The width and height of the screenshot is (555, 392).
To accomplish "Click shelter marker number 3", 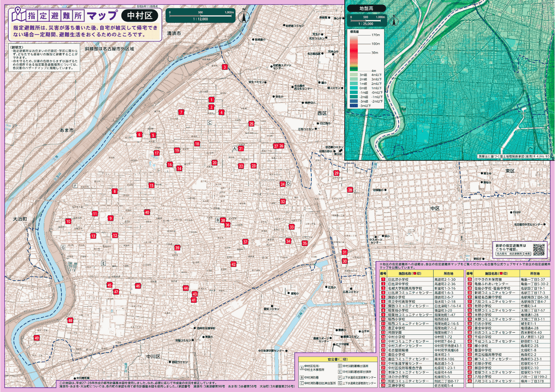I will tap(225, 67).
